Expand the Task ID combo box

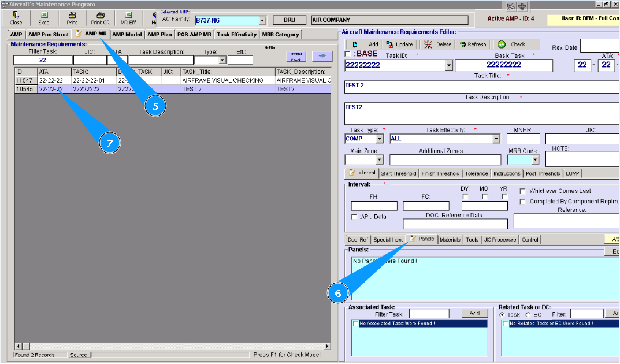(x=449, y=65)
